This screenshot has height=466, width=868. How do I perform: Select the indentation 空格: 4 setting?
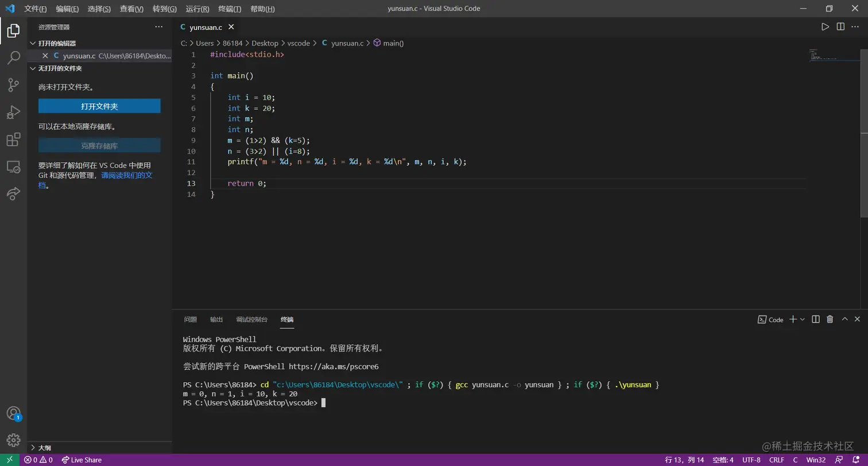723,460
